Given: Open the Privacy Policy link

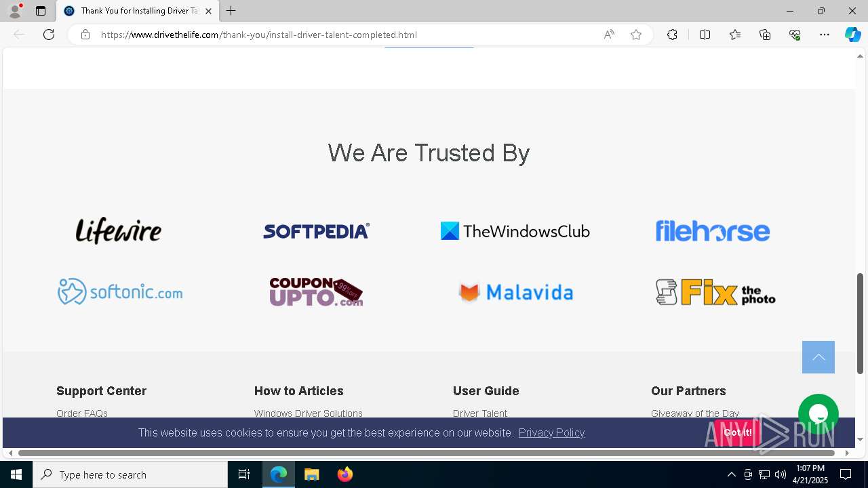Looking at the screenshot, I should click(551, 432).
